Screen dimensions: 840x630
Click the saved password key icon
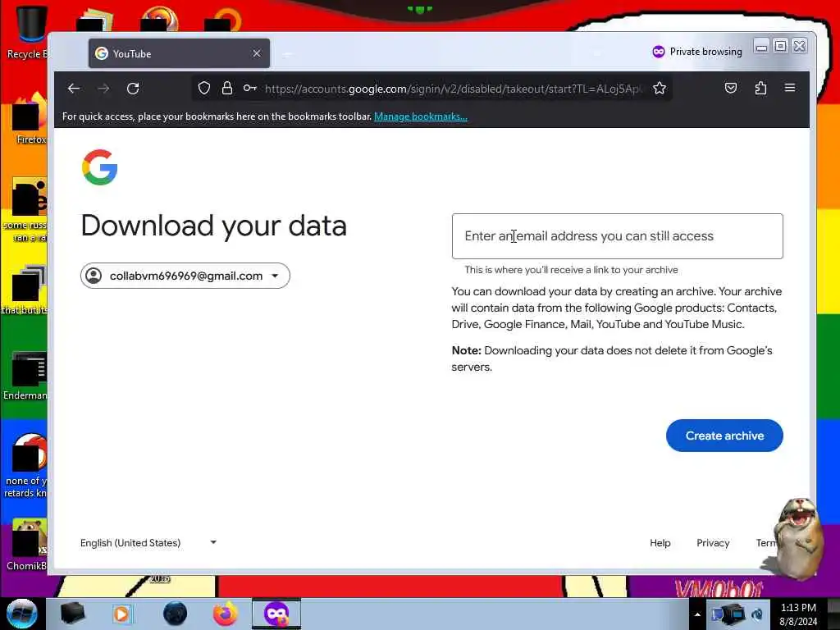click(x=249, y=89)
